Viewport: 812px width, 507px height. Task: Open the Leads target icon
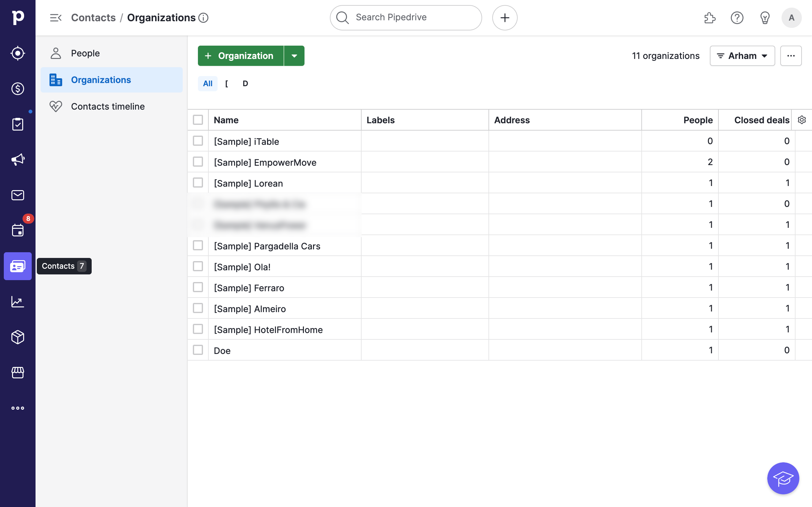17,53
